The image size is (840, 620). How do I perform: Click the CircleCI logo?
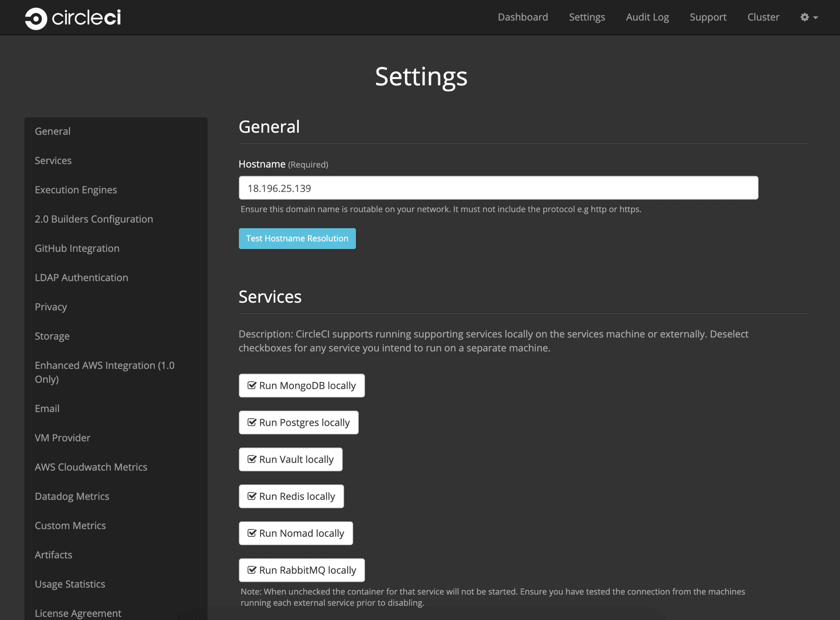(x=73, y=18)
